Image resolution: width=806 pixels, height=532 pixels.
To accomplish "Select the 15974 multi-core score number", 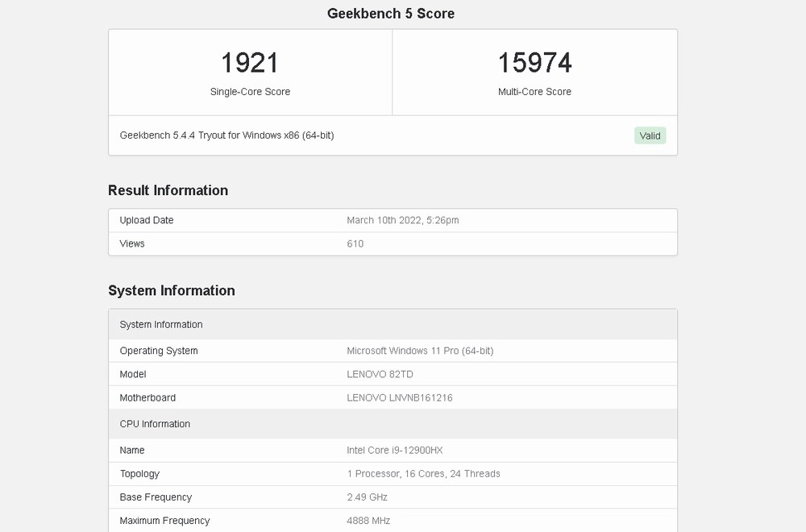I will pos(534,63).
